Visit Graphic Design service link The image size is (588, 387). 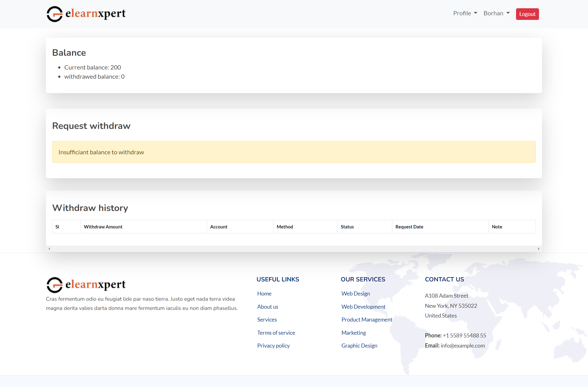[x=359, y=346]
